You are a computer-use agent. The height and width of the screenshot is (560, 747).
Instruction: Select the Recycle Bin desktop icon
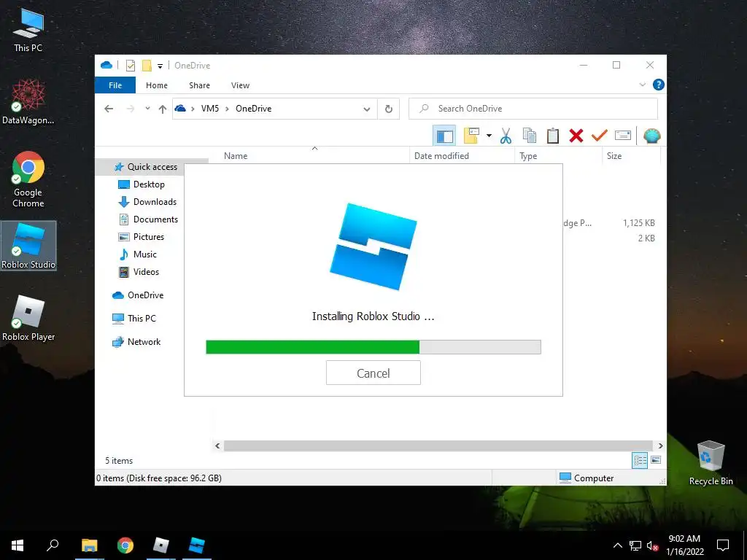tap(711, 463)
